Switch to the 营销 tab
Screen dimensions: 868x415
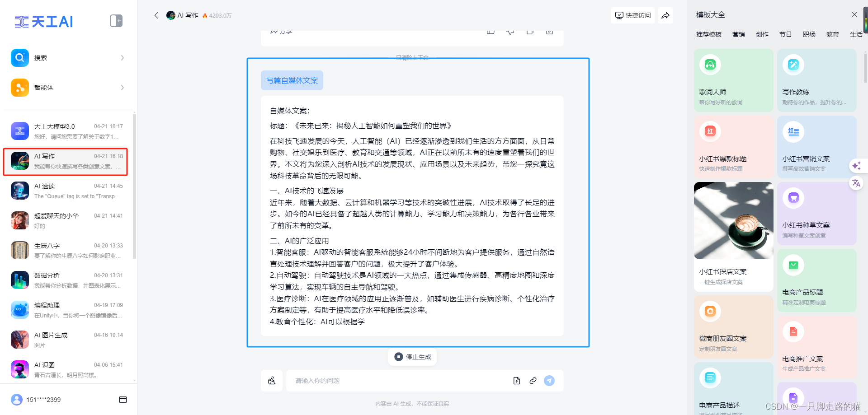pos(739,34)
